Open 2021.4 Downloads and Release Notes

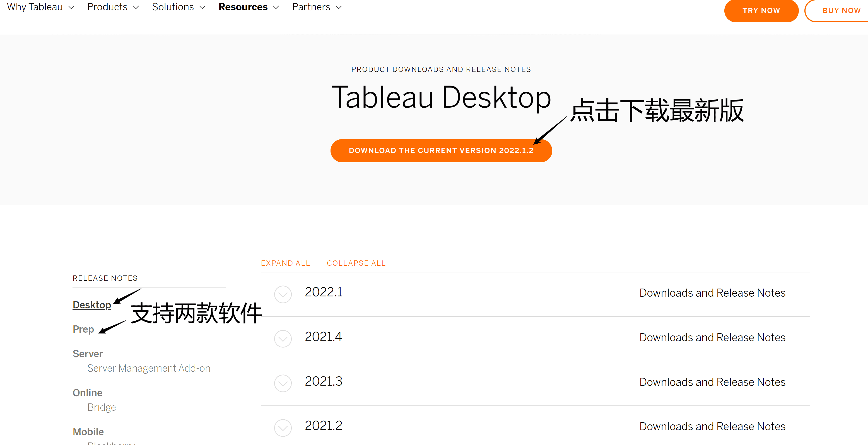coord(712,338)
